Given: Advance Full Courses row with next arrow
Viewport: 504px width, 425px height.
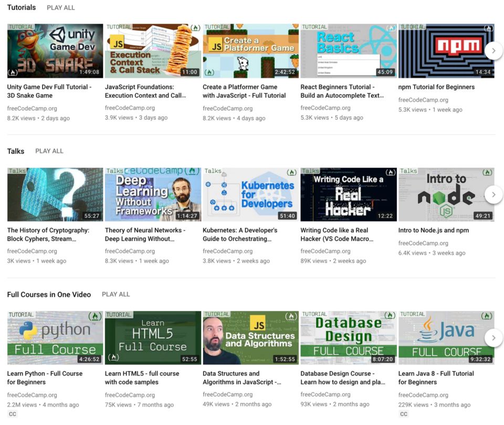Looking at the screenshot, I should pos(493,338).
